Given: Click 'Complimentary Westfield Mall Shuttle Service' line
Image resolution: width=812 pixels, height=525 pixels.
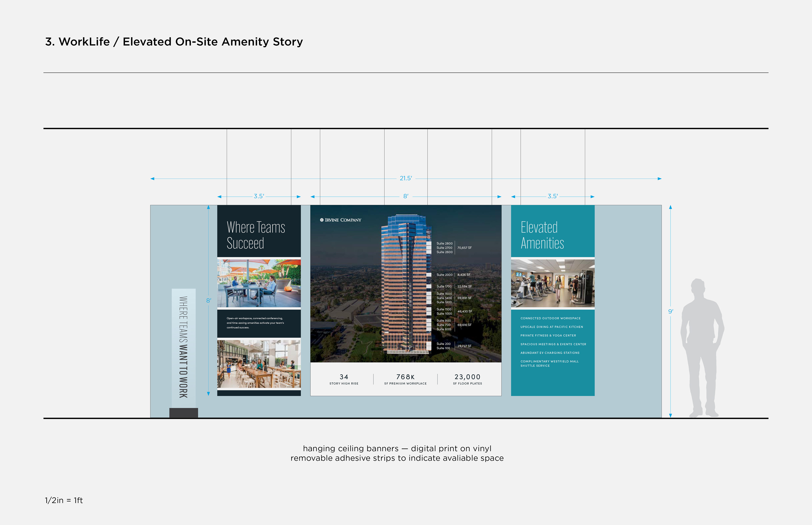Looking at the screenshot, I should click(x=550, y=363).
